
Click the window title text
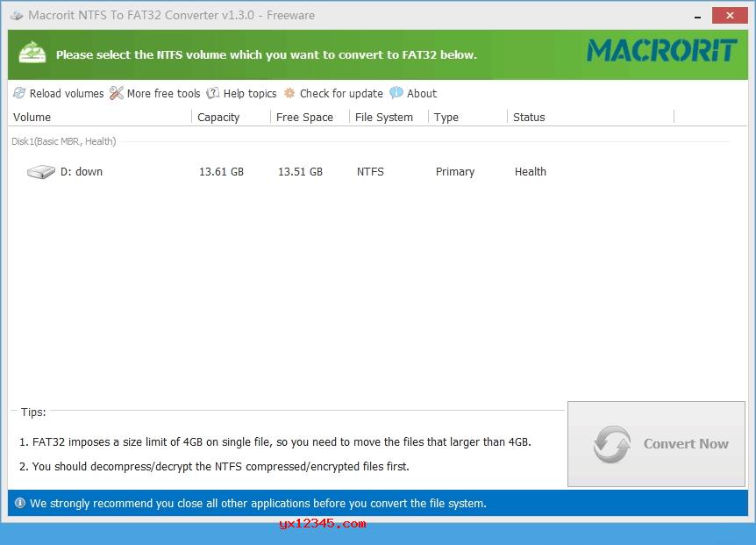click(171, 16)
